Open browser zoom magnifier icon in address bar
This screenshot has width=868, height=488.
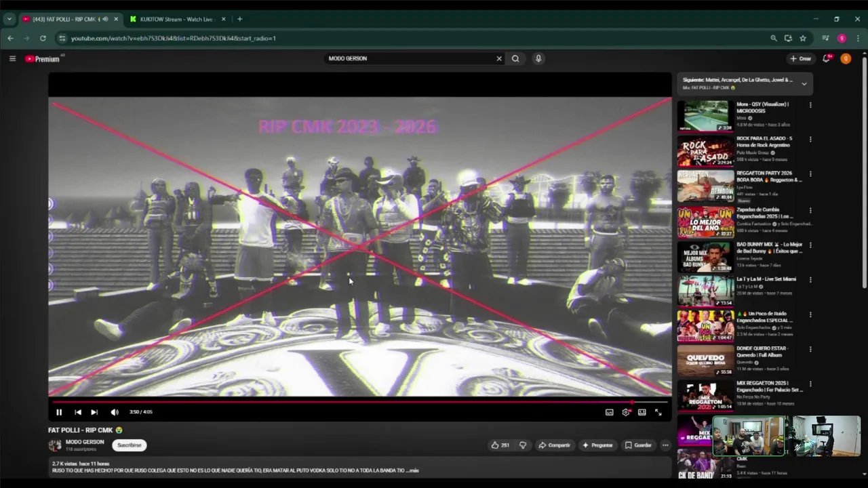pos(774,39)
